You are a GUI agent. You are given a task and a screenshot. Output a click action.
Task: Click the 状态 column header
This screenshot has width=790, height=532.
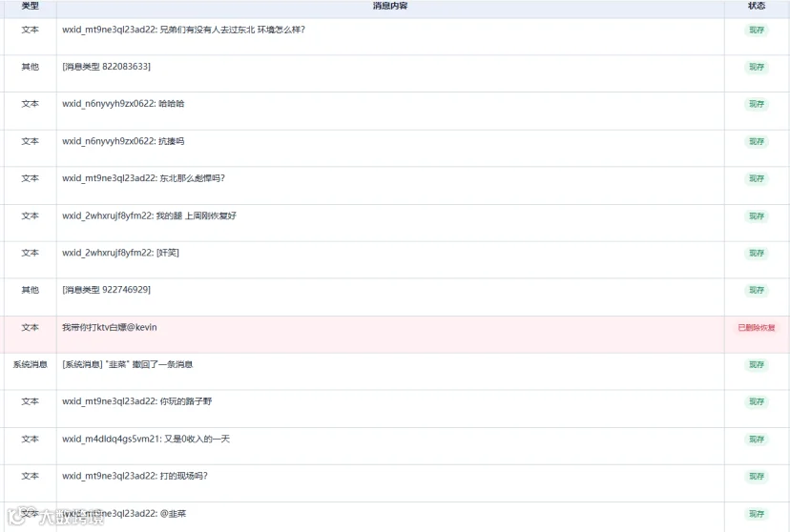point(757,6)
